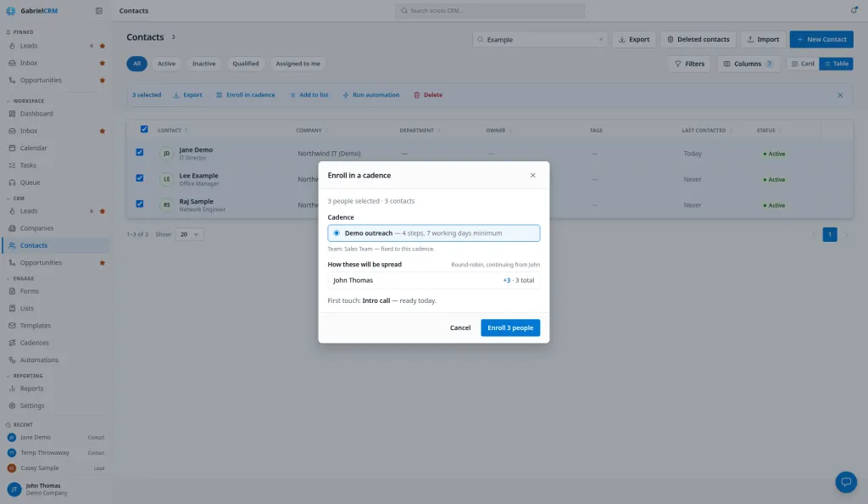868x504 pixels.
Task: Click the star next to pinned Opportunities
Action: point(103,81)
